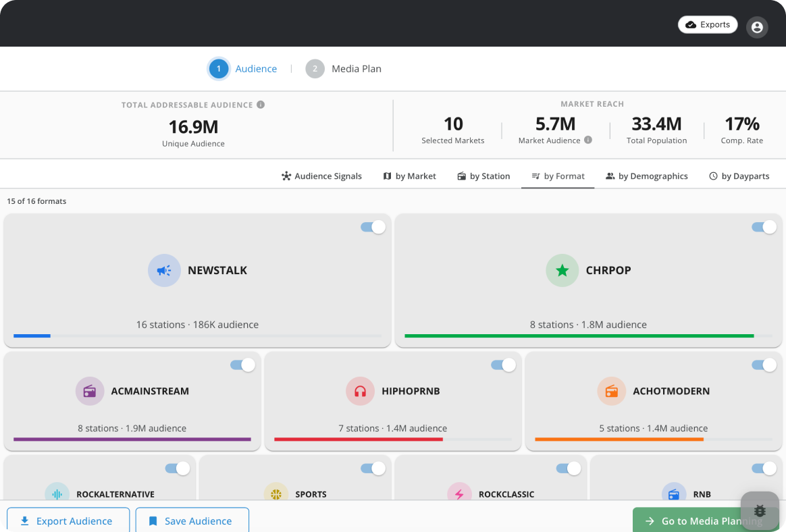Select the by Format tab
This screenshot has height=532, width=786.
coord(558,176)
